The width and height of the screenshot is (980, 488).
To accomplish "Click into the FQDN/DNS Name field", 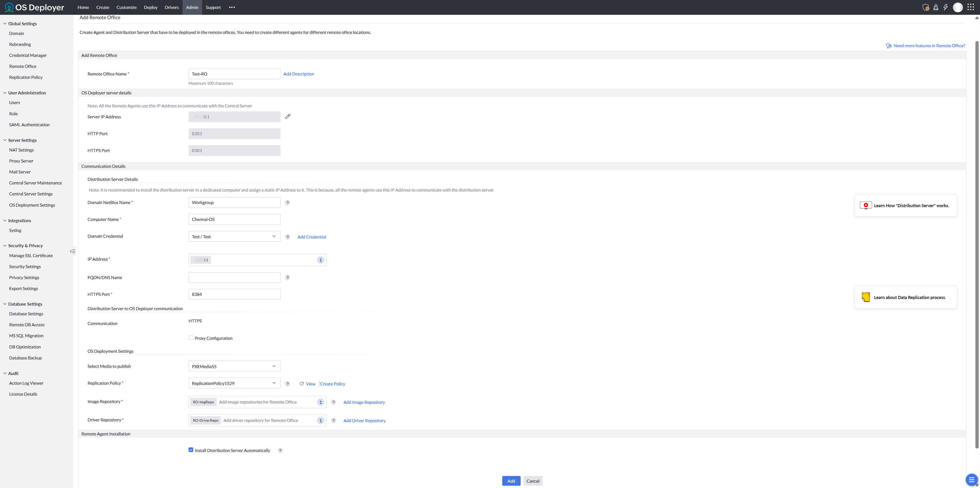I will (234, 277).
